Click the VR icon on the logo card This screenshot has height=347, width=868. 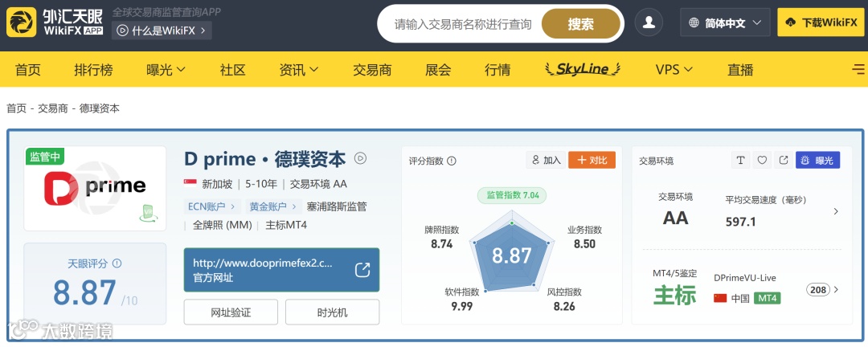tap(147, 213)
